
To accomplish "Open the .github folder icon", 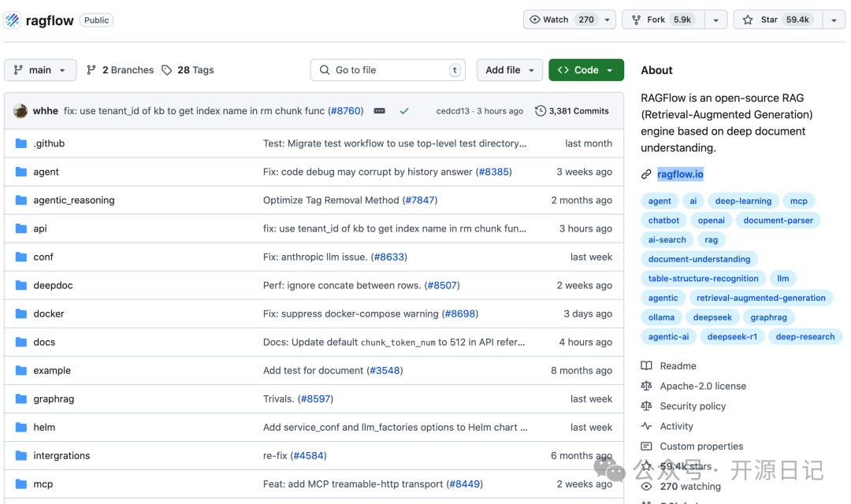I will 21,143.
